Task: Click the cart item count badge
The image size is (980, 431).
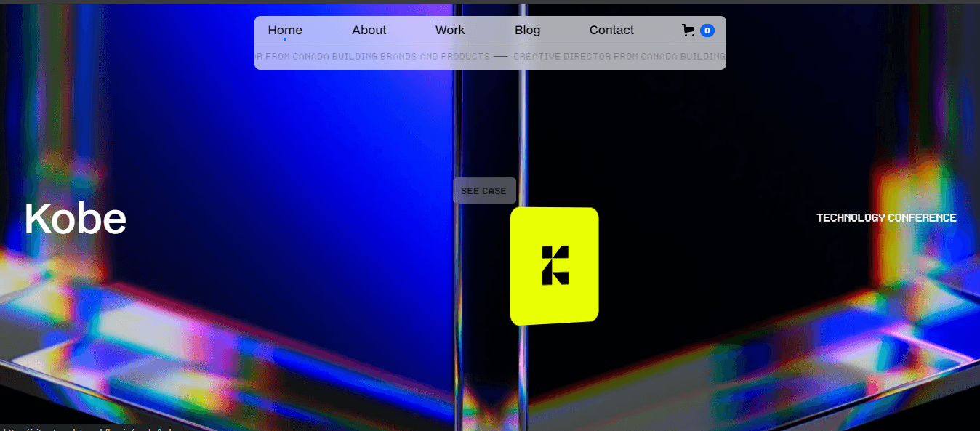Action: (707, 31)
